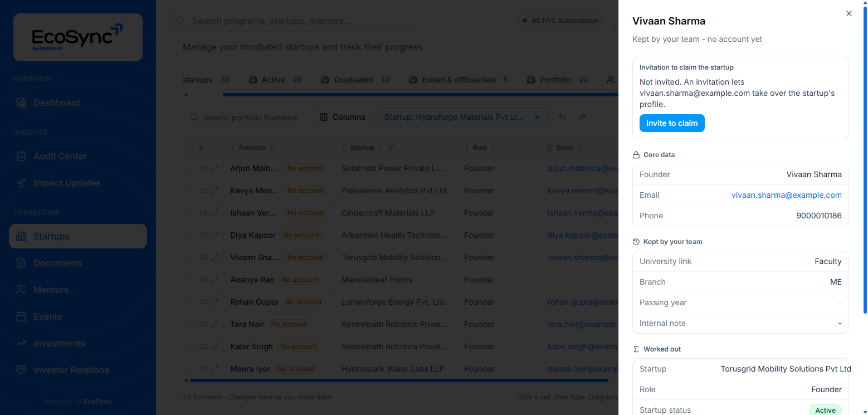
Task: Select Documents in the sidebar
Action: (x=78, y=263)
